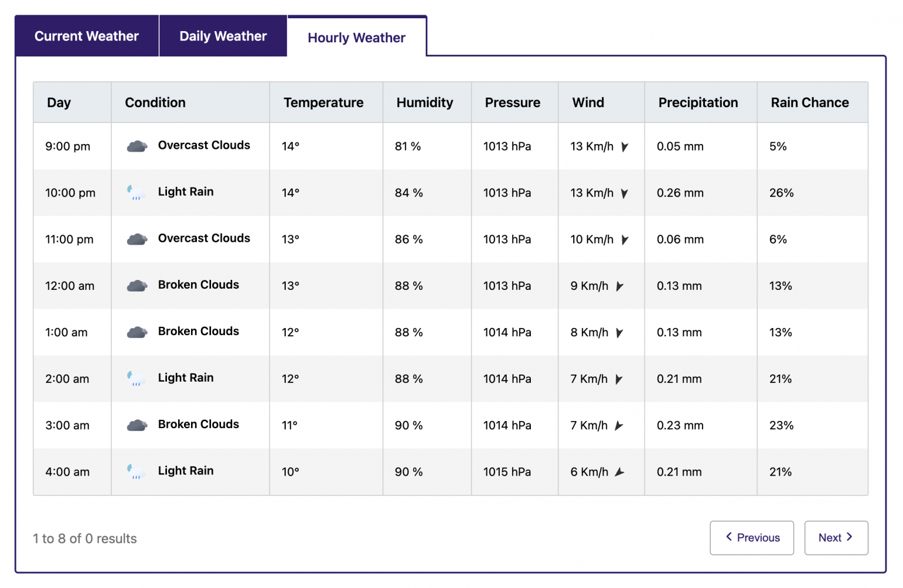This screenshot has width=903, height=588.
Task: Click the Next button
Action: point(836,537)
